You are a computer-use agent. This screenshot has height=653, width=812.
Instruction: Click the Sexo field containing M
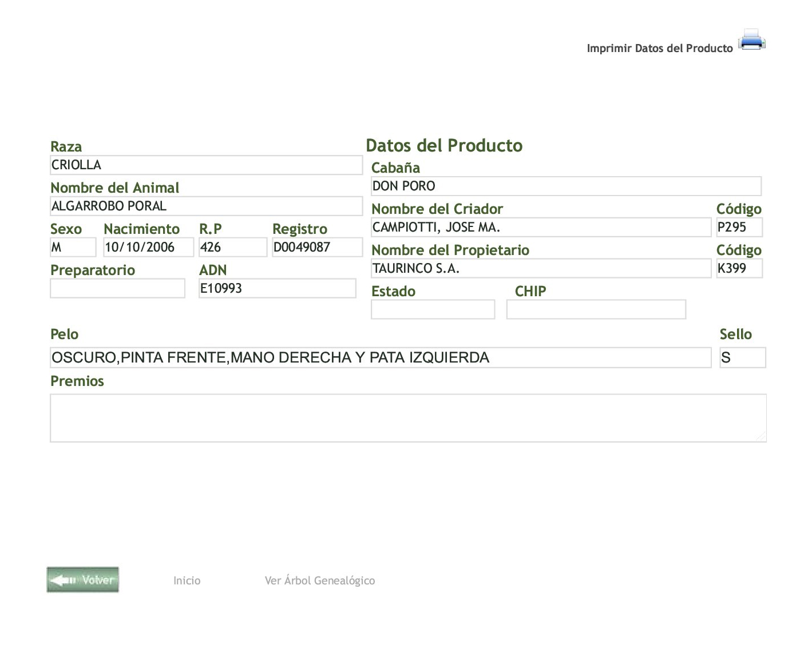(73, 248)
